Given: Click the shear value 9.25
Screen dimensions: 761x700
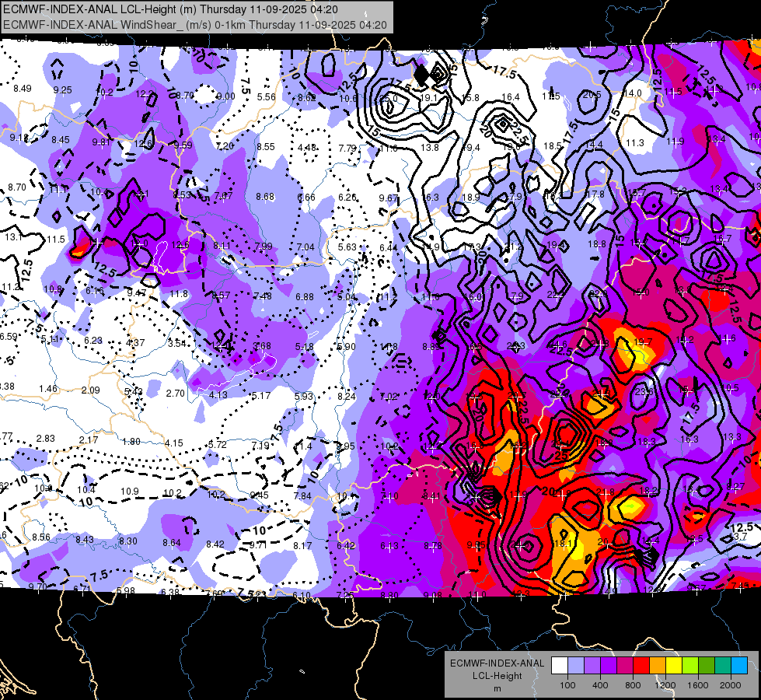Looking at the screenshot, I should [x=63, y=90].
